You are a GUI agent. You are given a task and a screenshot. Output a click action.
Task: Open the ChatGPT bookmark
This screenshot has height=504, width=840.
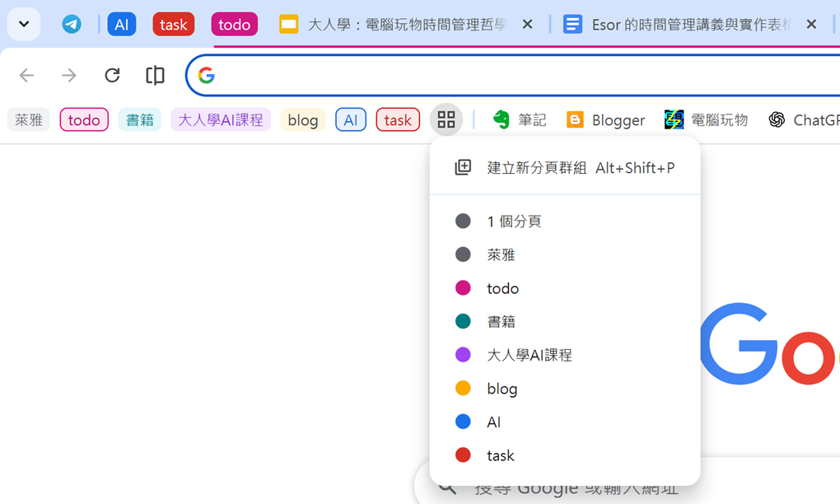804,120
